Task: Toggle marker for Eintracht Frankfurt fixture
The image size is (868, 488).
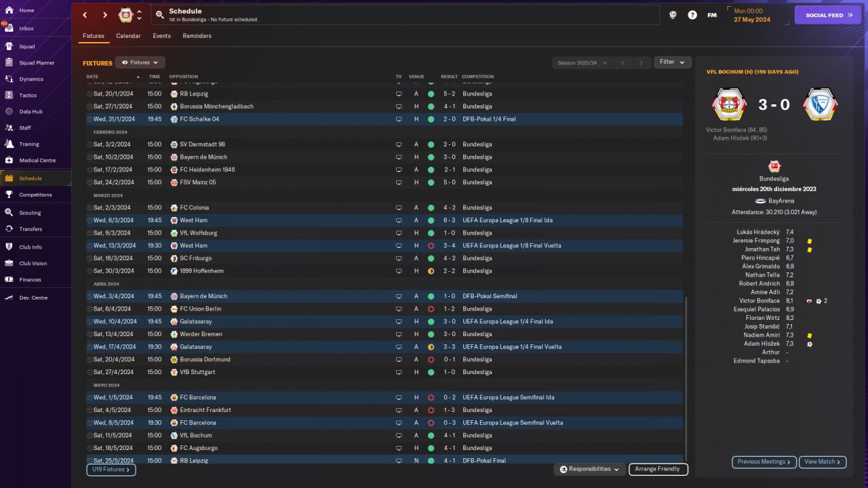Action: pyautogui.click(x=90, y=410)
